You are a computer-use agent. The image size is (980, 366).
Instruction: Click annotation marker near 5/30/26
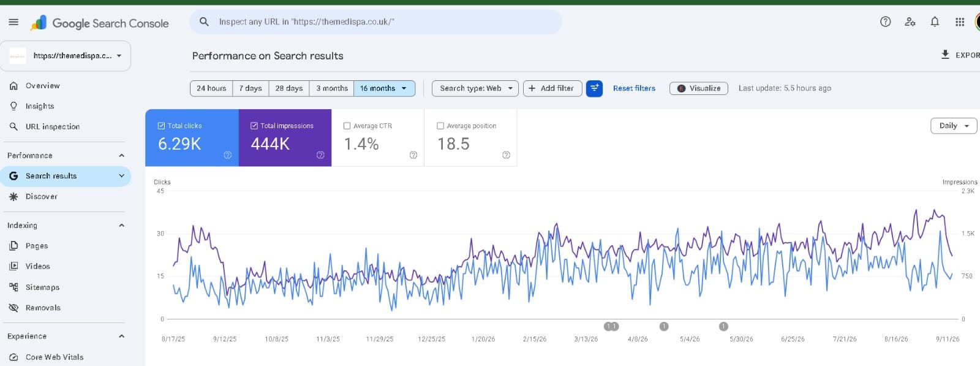coord(723,326)
